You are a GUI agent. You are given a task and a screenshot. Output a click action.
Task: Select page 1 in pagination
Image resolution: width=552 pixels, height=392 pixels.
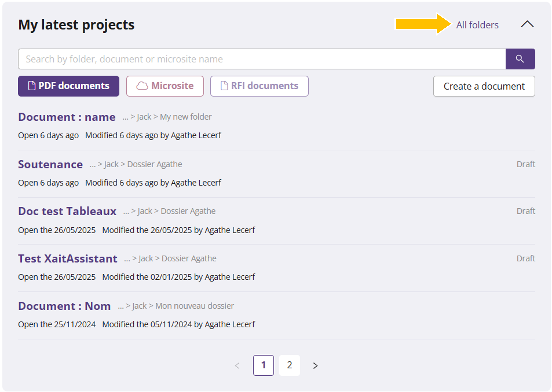263,365
